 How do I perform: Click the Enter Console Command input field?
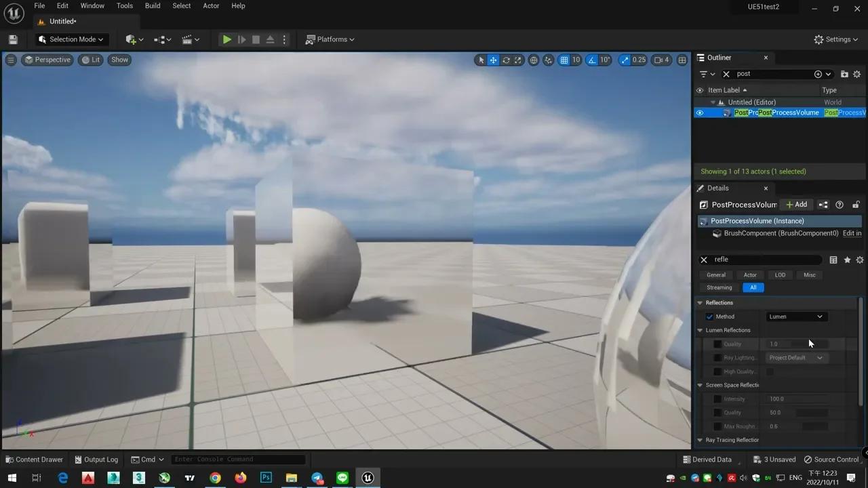[237, 459]
